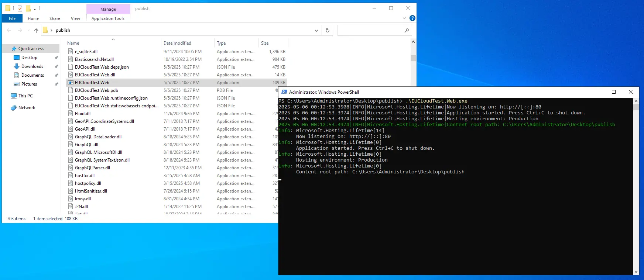The width and height of the screenshot is (644, 280).
Task: Select the Irony.dll file
Action: pyautogui.click(x=83, y=199)
